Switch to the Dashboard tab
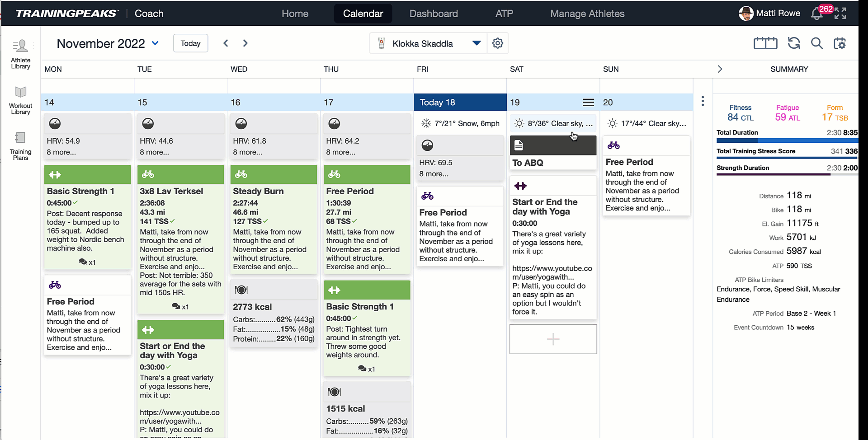This screenshot has width=868, height=440. point(434,14)
